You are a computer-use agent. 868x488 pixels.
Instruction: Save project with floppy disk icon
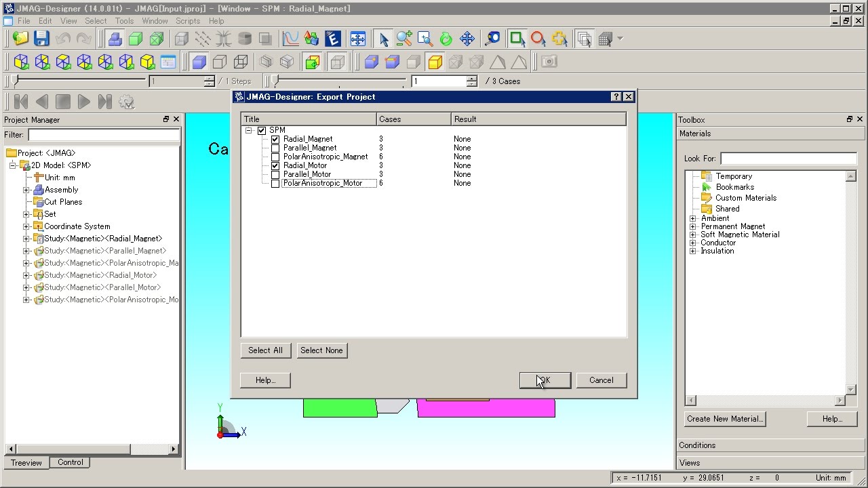(42, 39)
